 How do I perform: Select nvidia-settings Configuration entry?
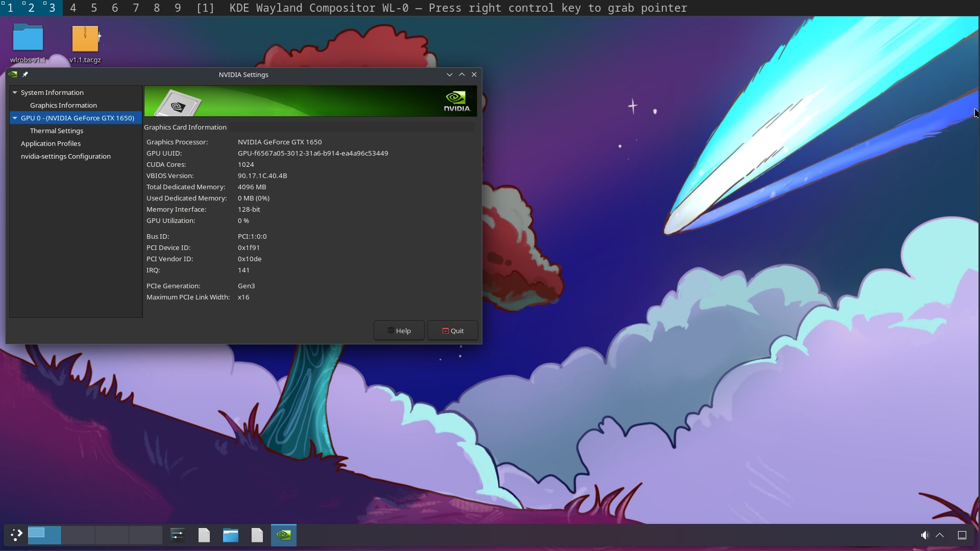[65, 156]
